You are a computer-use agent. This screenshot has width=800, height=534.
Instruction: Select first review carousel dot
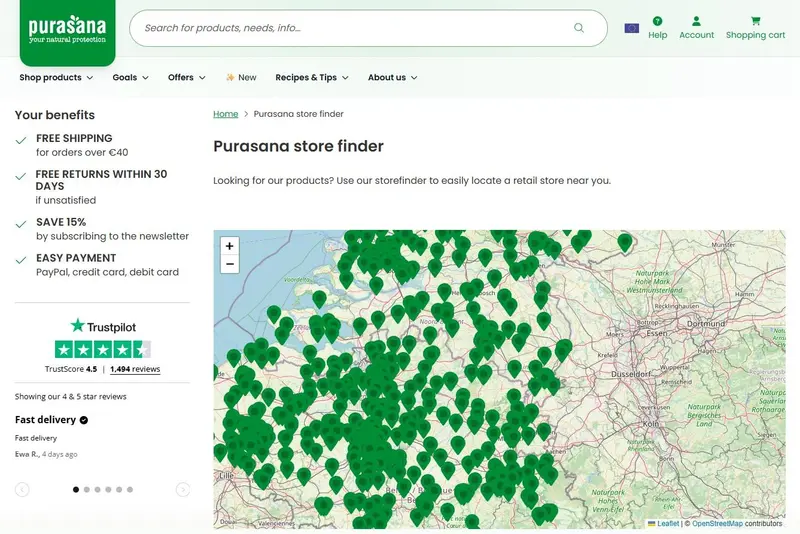(x=76, y=490)
